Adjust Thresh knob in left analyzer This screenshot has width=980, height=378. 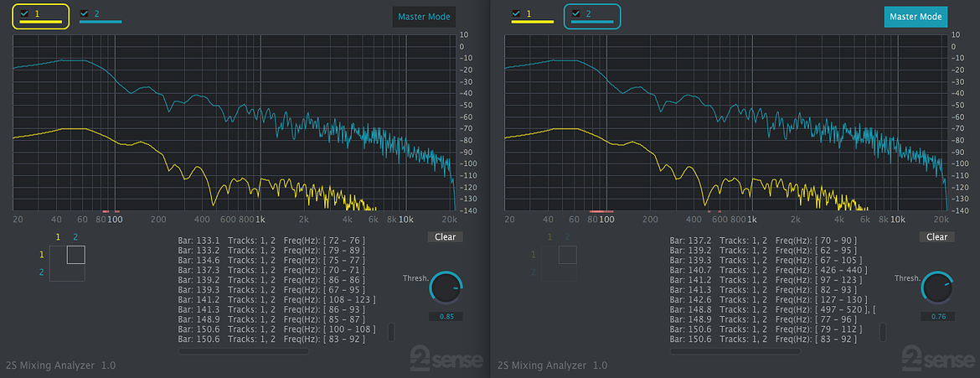446,288
